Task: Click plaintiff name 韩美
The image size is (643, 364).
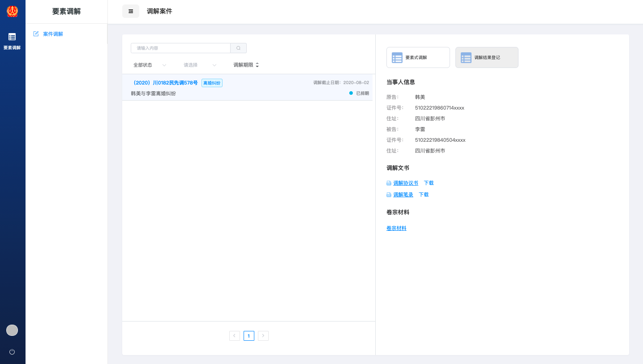Action: coord(420,97)
